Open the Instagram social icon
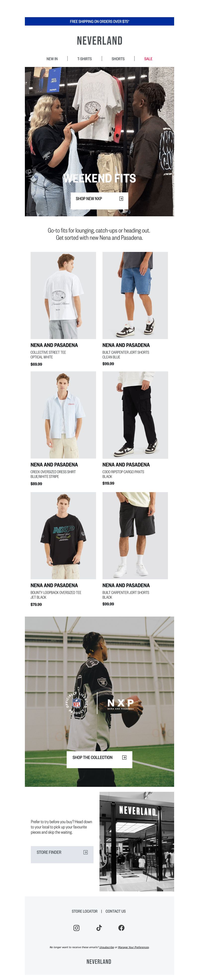Image resolution: width=199 pixels, height=980 pixels. [x=76, y=927]
